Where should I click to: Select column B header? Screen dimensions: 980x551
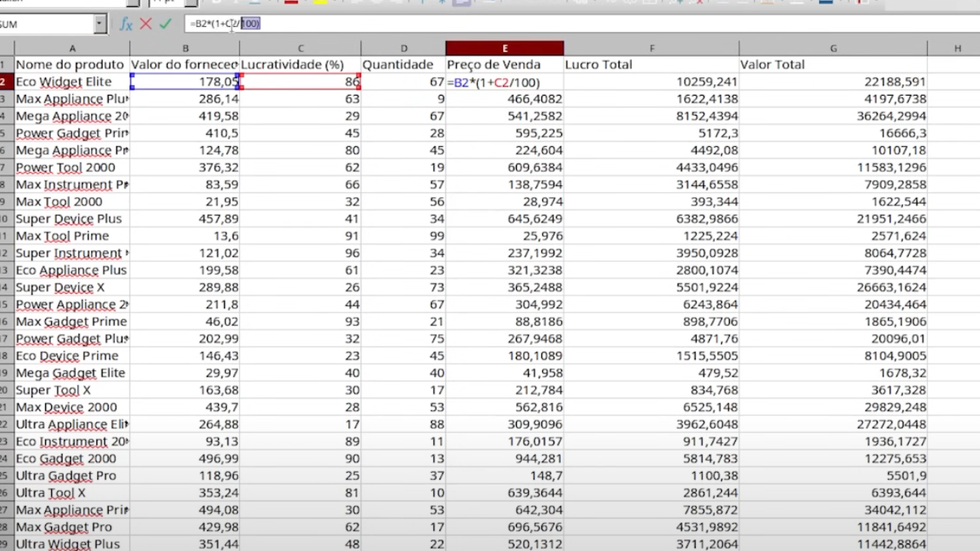pyautogui.click(x=185, y=48)
